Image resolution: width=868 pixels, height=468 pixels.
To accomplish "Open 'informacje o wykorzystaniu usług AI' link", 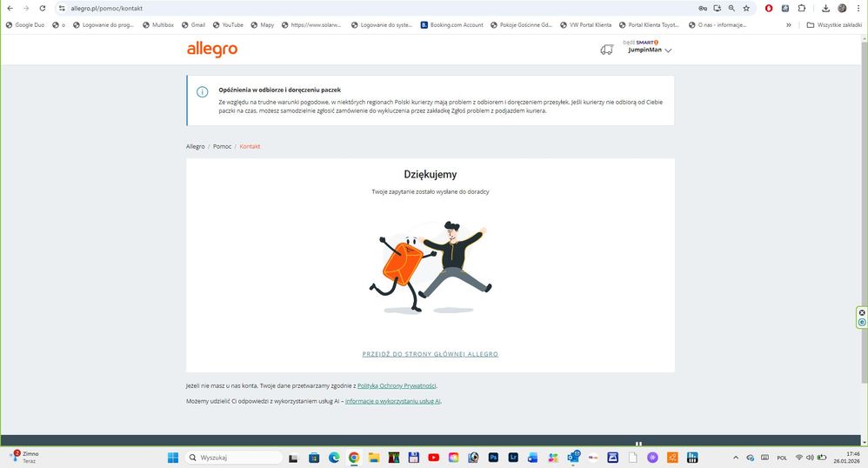I will [x=393, y=401].
